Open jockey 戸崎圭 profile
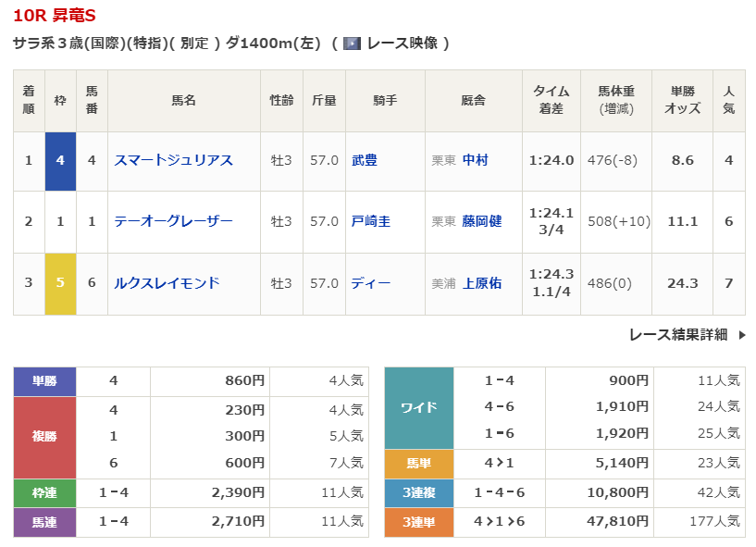The width and height of the screenshot is (756, 547). [371, 221]
